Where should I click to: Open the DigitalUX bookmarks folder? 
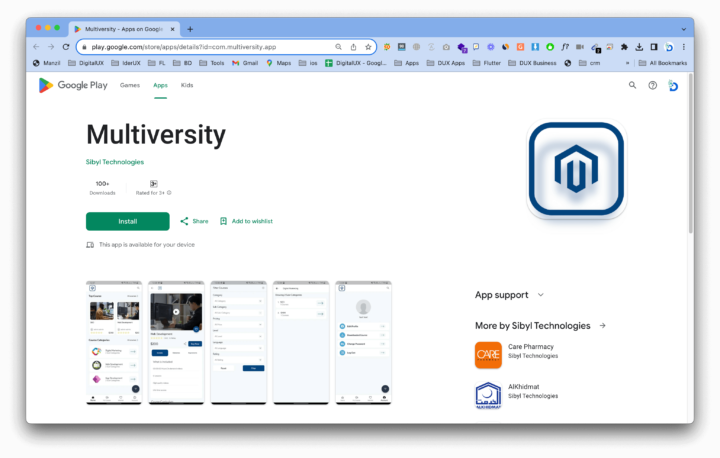coord(86,63)
